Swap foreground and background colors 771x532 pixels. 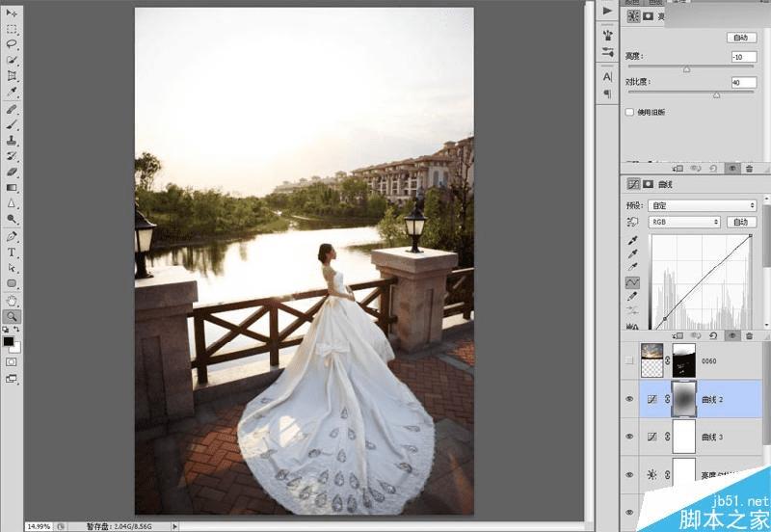[x=16, y=330]
